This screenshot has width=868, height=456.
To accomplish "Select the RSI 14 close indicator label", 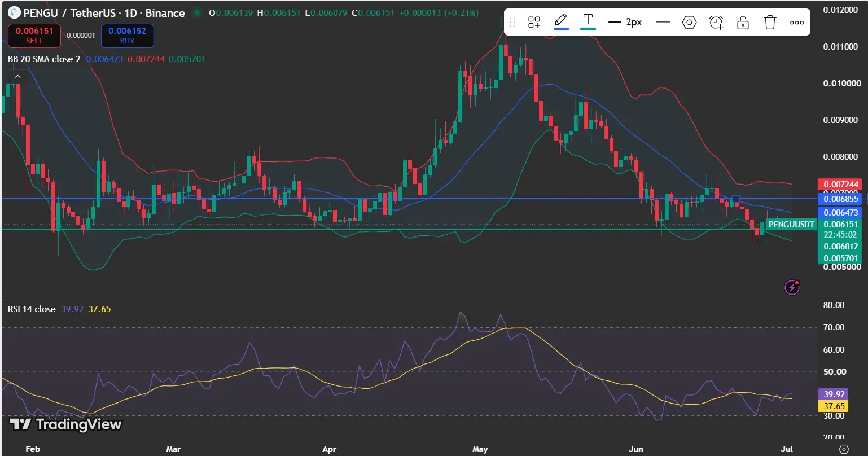I will 32,309.
